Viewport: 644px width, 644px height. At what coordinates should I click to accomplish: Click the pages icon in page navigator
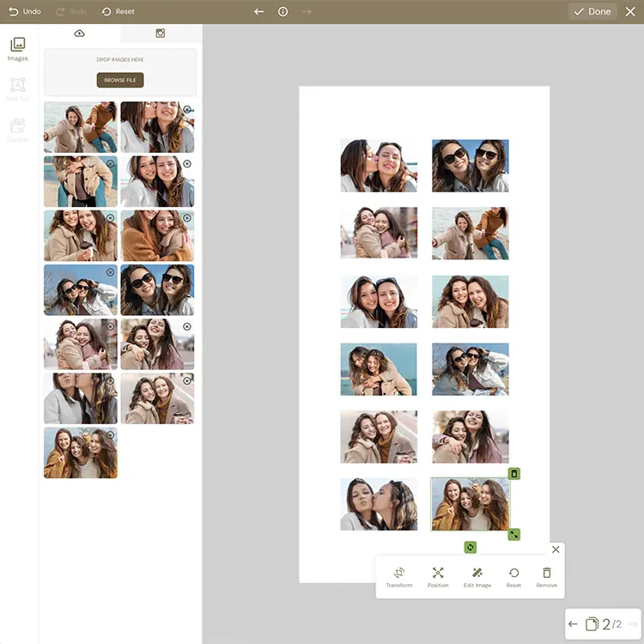pyautogui.click(x=592, y=624)
